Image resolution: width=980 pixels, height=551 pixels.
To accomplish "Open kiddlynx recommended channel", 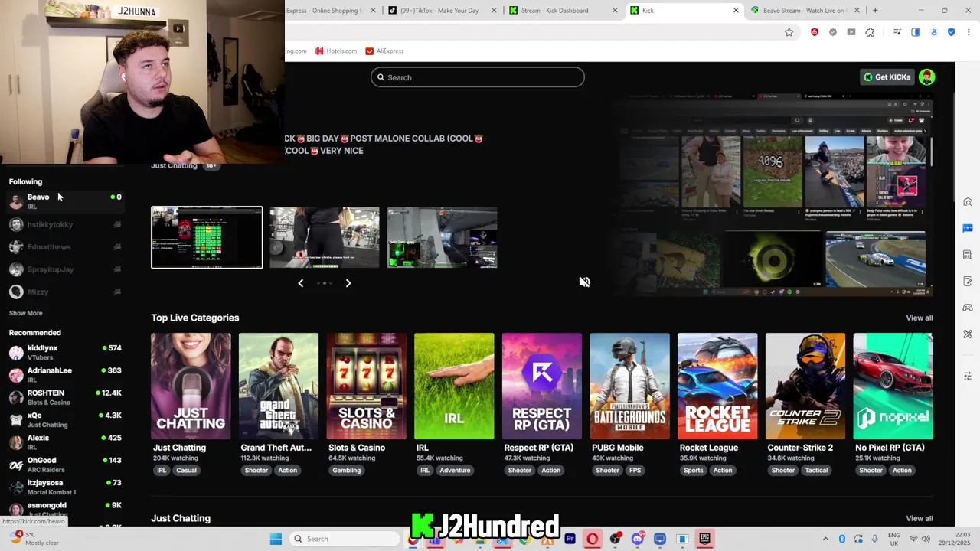I will click(64, 352).
